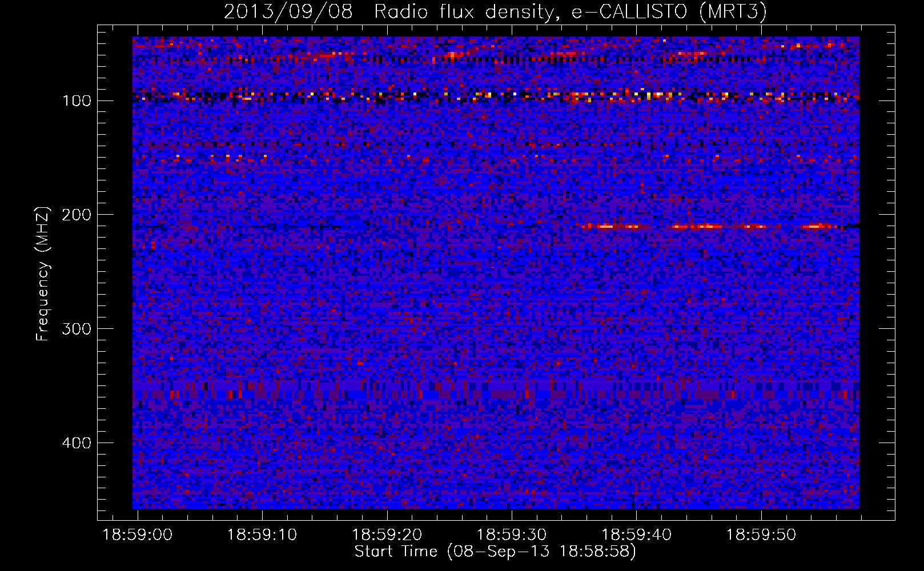Click the 200 frequency tick label

[x=77, y=215]
